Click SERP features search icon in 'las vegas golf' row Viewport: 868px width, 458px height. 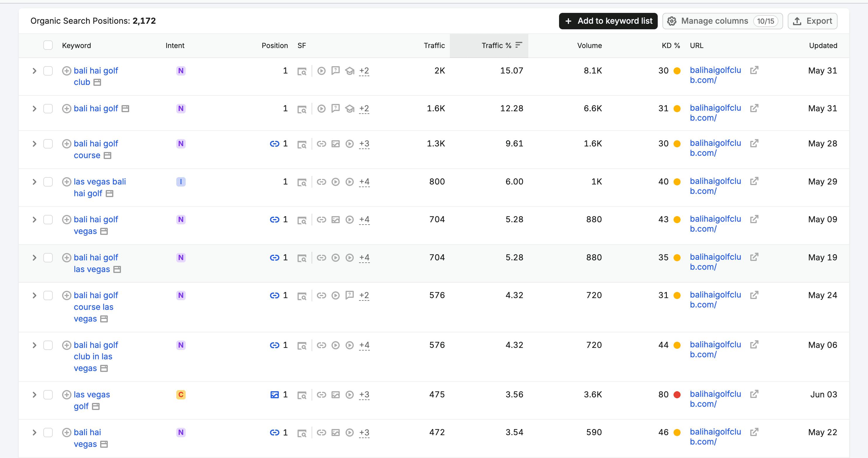pyautogui.click(x=302, y=395)
